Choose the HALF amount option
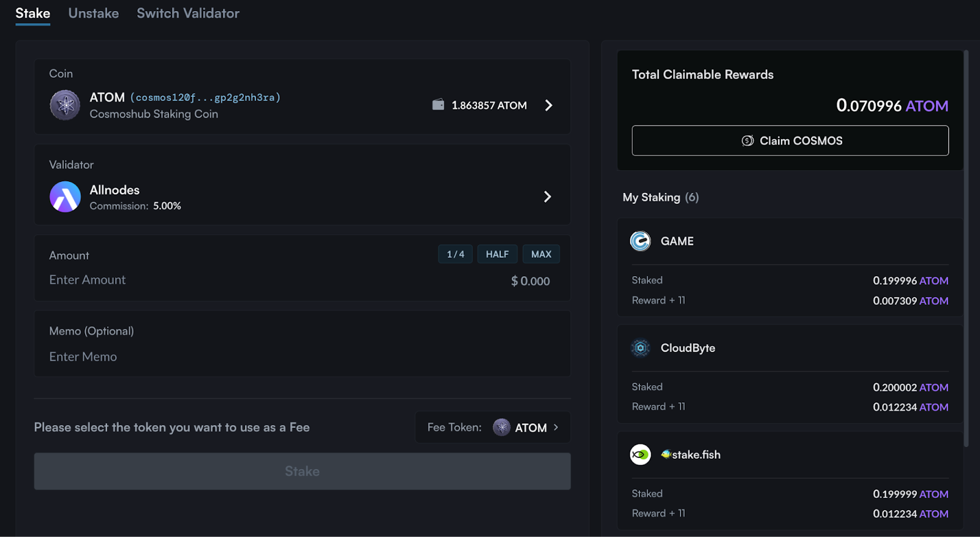This screenshot has height=537, width=980. tap(497, 254)
